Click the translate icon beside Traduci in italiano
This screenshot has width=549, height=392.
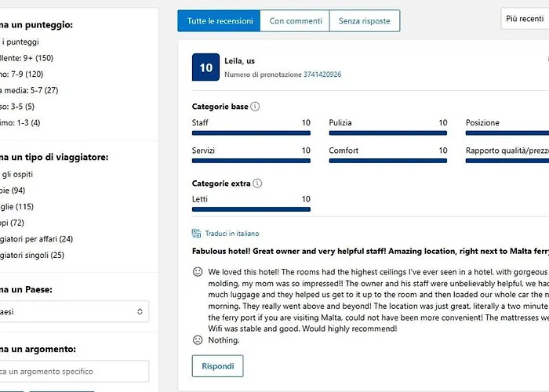[196, 234]
